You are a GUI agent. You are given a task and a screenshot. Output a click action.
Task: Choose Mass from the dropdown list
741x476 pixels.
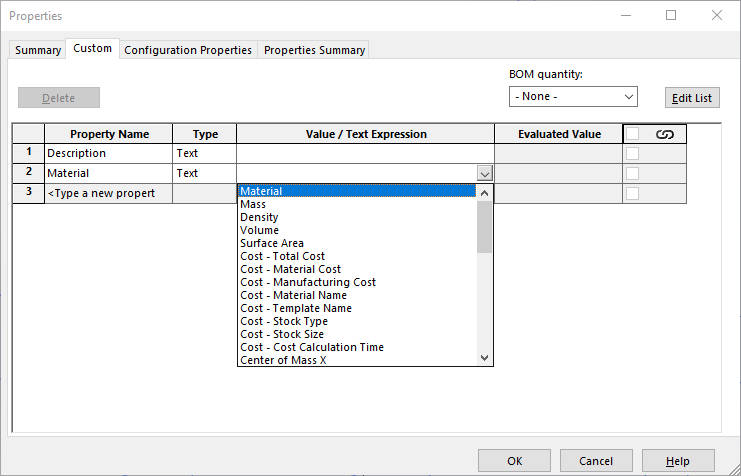coord(253,204)
